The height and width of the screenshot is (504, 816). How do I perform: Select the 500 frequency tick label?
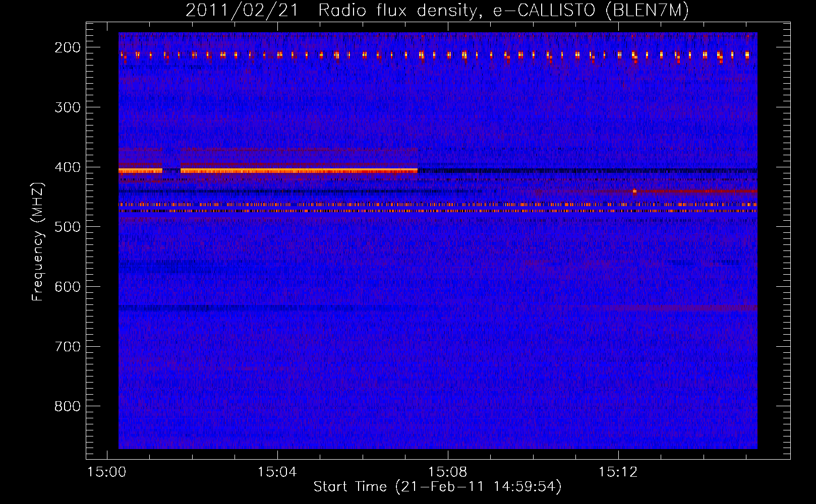pyautogui.click(x=68, y=227)
